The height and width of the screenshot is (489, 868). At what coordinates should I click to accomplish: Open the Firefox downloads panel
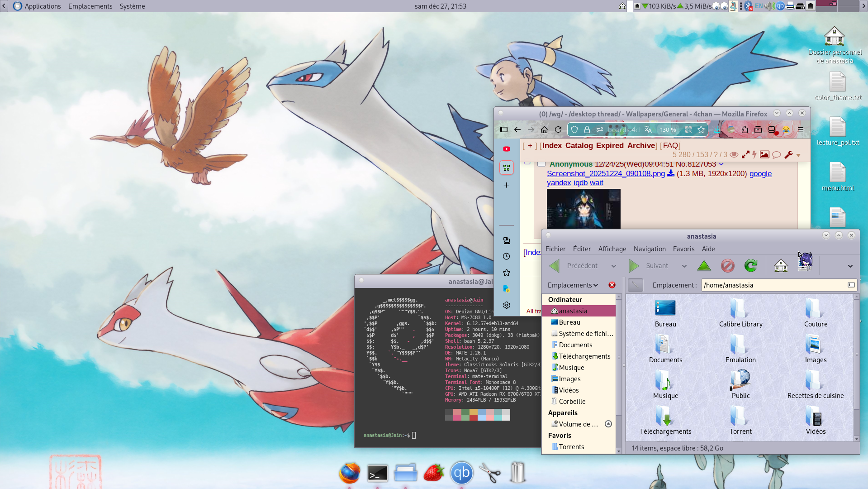coord(717,129)
